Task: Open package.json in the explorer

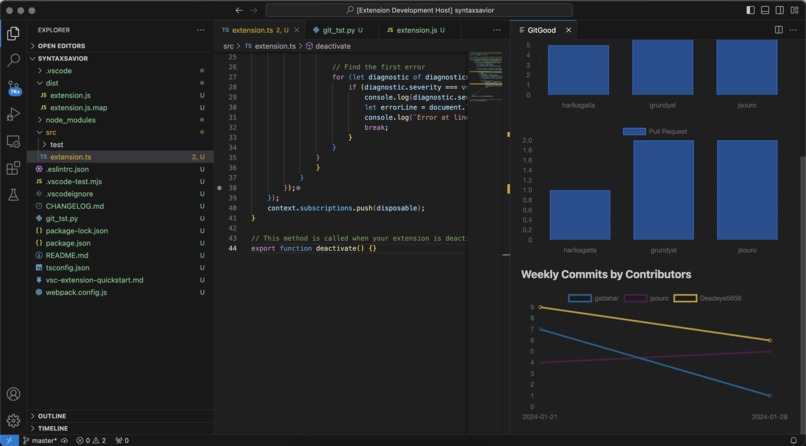Action: coord(120,243)
